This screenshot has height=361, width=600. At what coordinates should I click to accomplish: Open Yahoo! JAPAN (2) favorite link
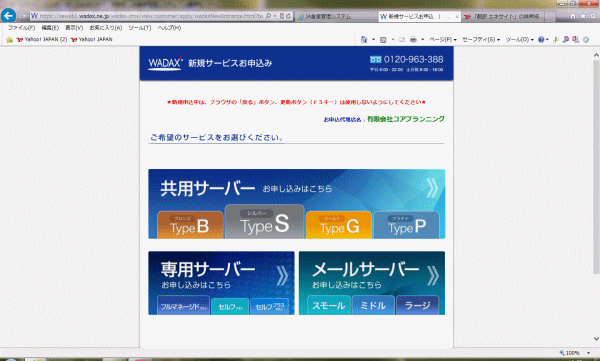coord(42,39)
